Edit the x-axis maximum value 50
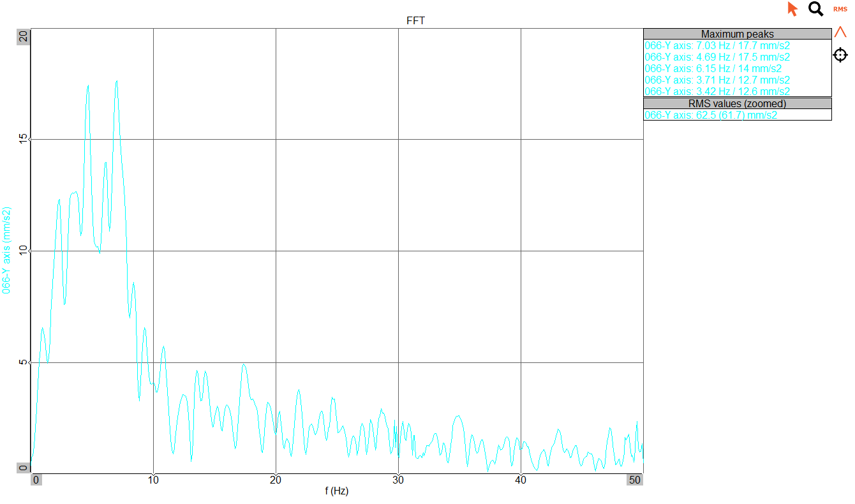The height and width of the screenshot is (504, 855). 635,480
